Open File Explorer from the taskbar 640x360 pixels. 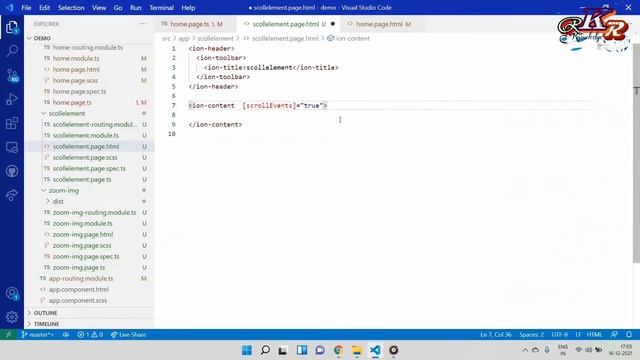coord(357,350)
